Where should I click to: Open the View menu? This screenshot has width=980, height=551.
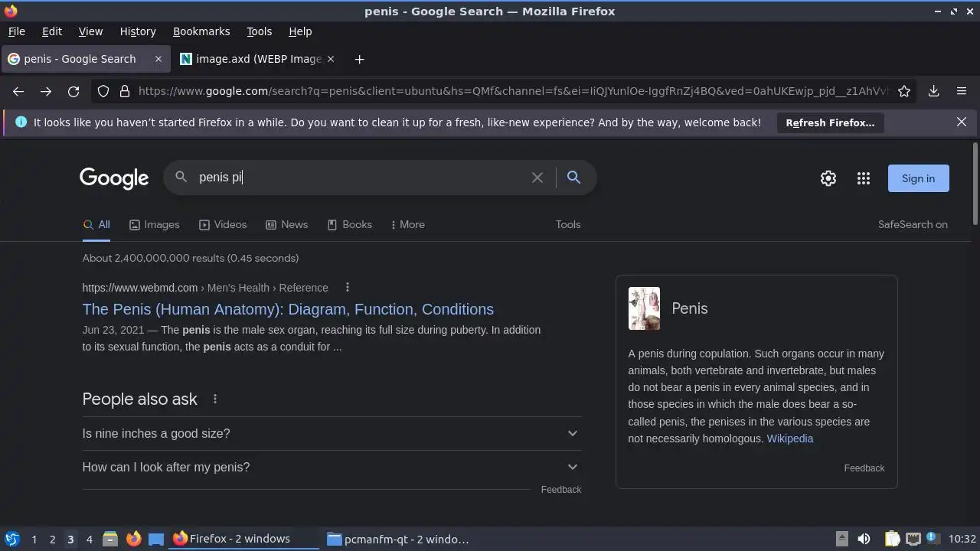(x=90, y=31)
